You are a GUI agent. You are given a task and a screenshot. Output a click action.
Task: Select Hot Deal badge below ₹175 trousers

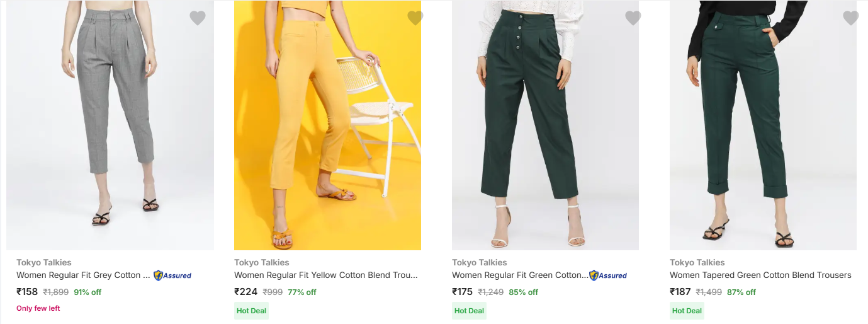click(x=469, y=311)
